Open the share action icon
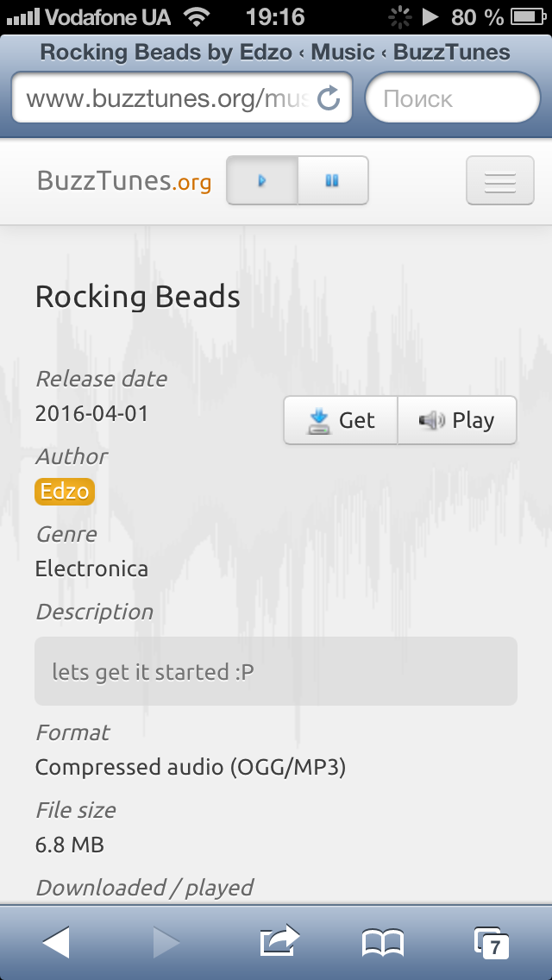The height and width of the screenshot is (980, 552). [x=279, y=940]
